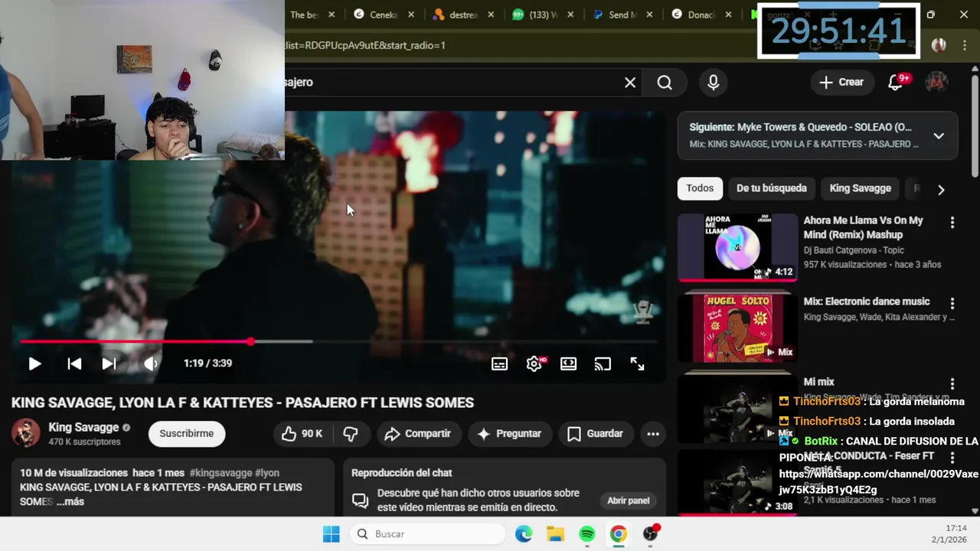Expand the description with ...más
Image resolution: width=980 pixels, height=551 pixels.
[70, 502]
